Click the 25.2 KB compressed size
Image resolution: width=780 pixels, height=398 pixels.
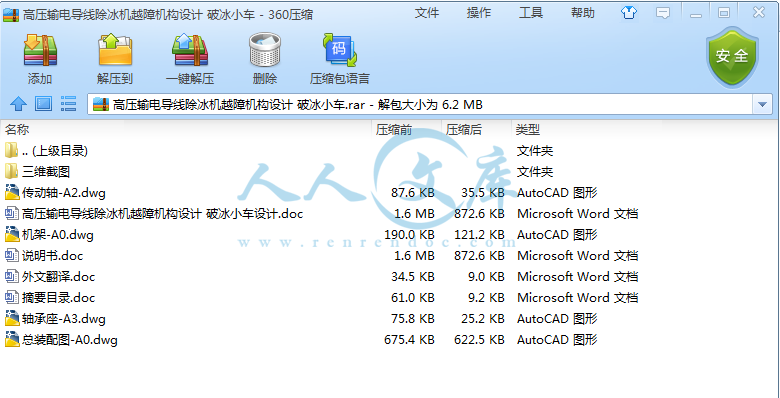(x=483, y=319)
